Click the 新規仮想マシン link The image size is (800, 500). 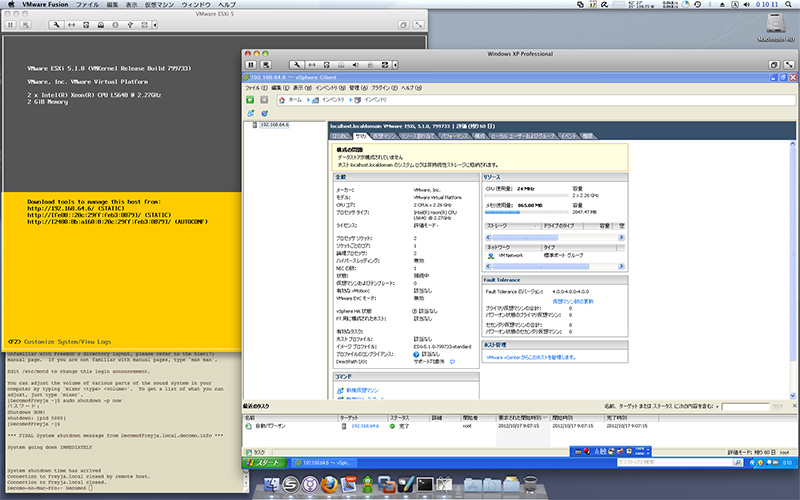[x=362, y=388]
